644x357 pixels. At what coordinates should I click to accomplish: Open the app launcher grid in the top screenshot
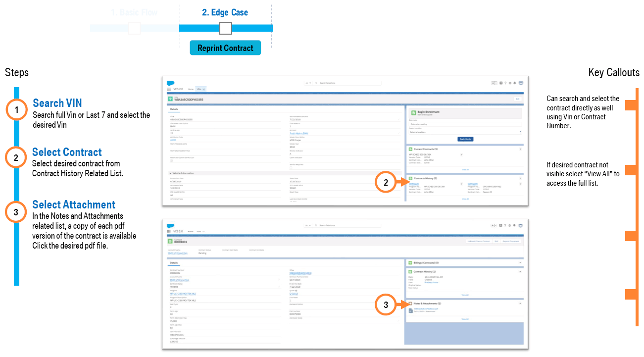tap(169, 89)
